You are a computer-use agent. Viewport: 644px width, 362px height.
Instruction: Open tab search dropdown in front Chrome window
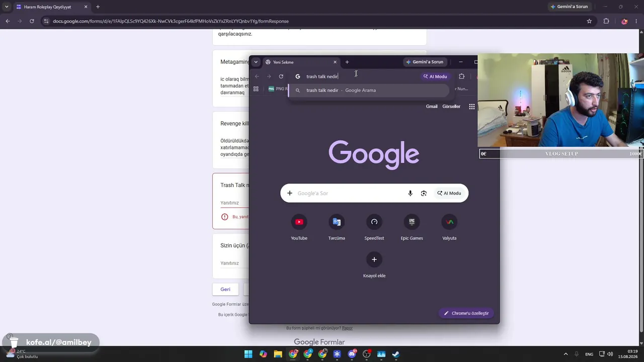256,62
